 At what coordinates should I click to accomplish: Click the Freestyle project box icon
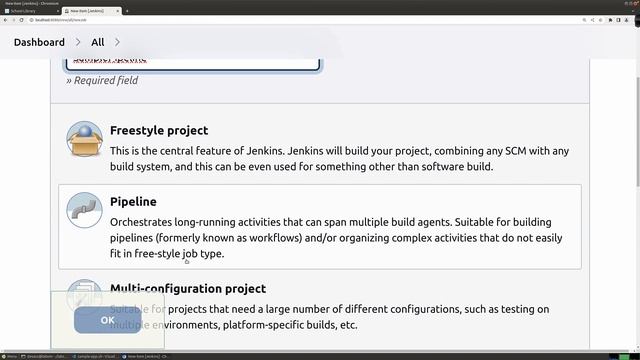(x=84, y=139)
